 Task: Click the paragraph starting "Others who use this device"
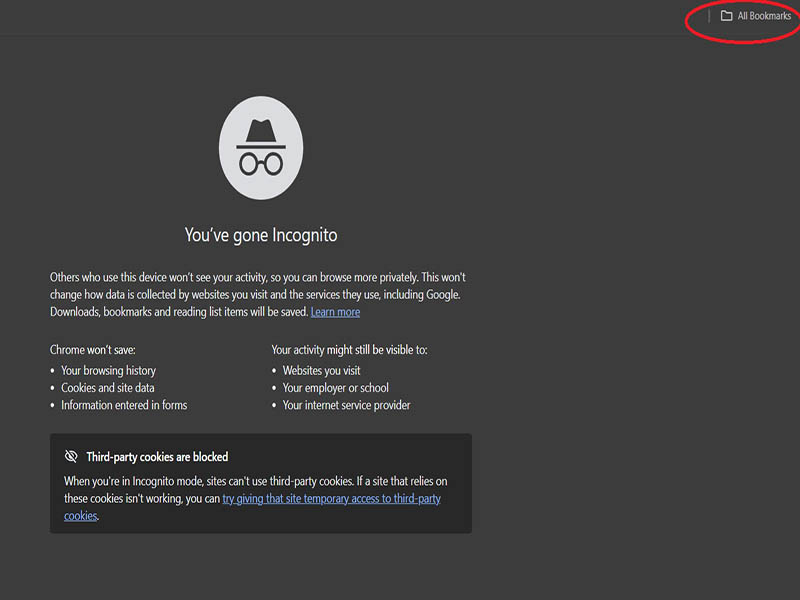coord(258,294)
